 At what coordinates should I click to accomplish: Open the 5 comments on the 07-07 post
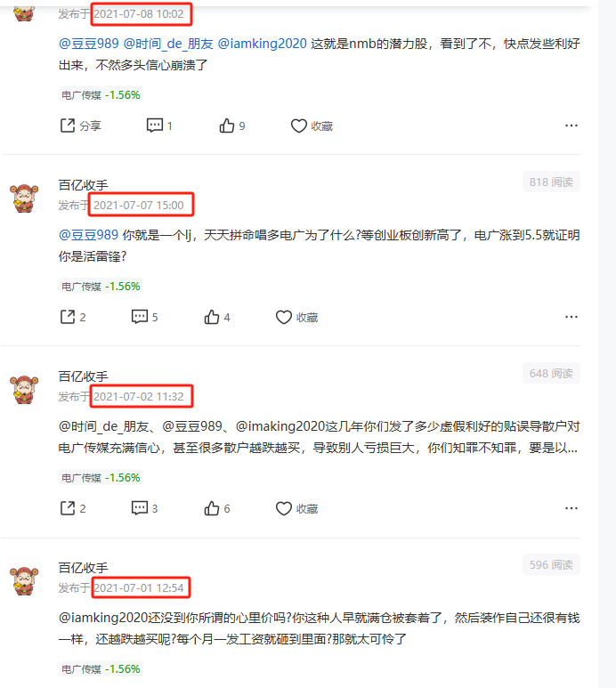144,317
